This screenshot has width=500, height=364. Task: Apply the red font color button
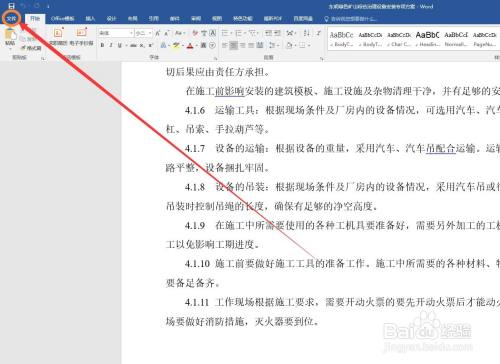point(190,45)
